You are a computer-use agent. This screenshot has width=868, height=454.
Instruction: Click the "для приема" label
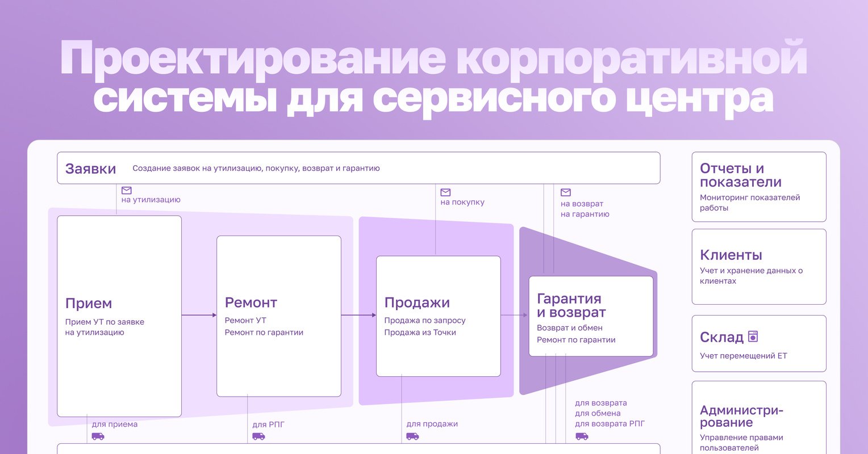pyautogui.click(x=115, y=424)
